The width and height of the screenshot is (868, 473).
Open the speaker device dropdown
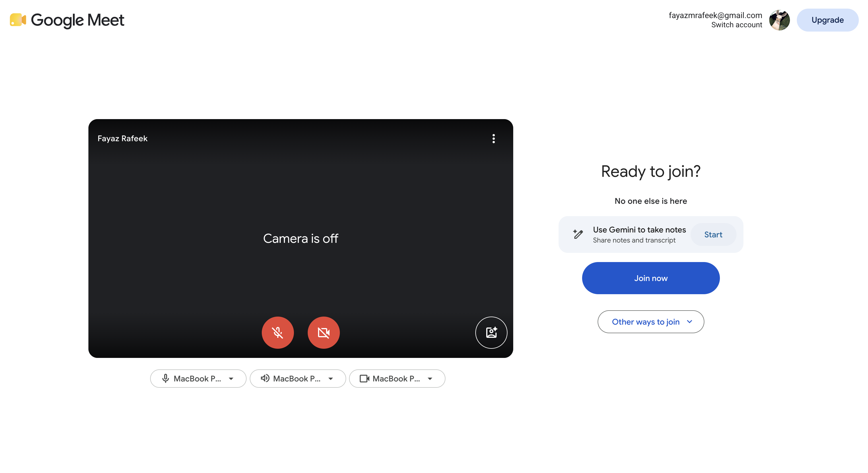coord(298,378)
